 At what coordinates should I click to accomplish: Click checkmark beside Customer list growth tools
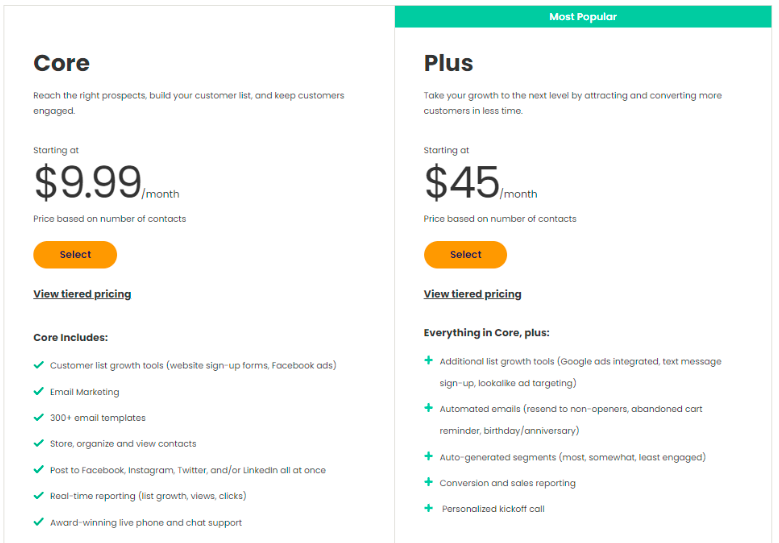point(38,365)
